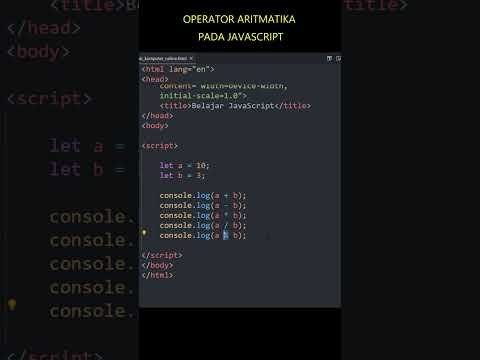Click the opening '<script>' tag
Image resolution: width=480 pixels, height=360 pixels.
[160, 146]
